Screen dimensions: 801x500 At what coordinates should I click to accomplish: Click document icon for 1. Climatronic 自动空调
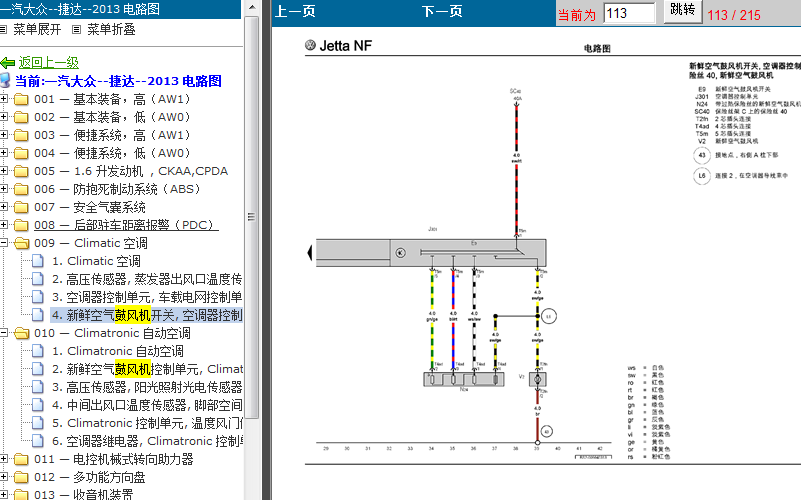click(38, 351)
